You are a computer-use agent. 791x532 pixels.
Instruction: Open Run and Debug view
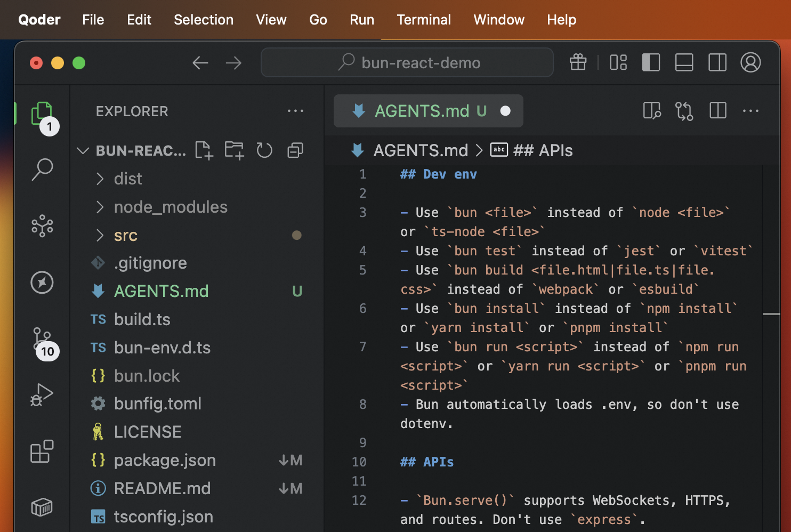[x=42, y=395]
